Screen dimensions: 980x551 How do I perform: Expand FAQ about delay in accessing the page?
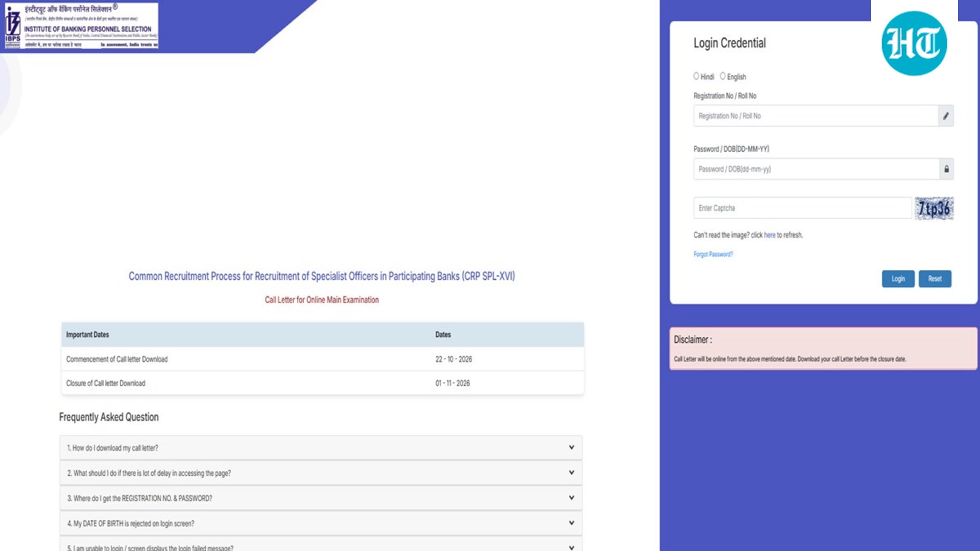(321, 473)
